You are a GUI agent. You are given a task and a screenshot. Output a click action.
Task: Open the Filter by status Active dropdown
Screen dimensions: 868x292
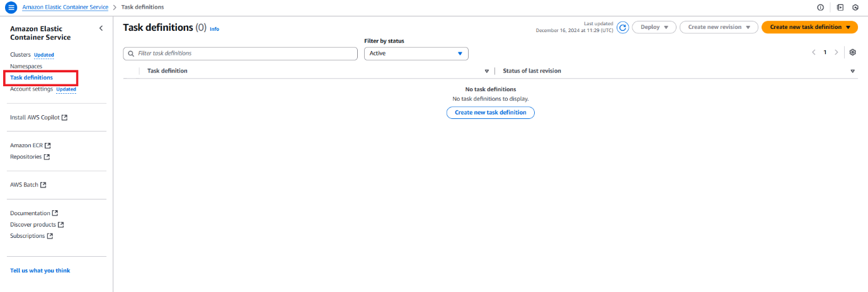[416, 53]
